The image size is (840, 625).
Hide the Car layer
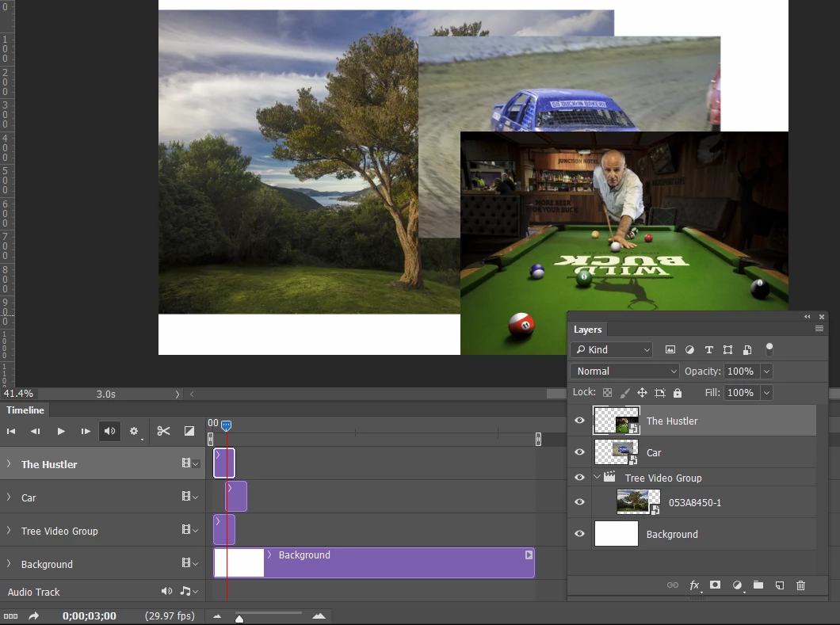point(579,452)
